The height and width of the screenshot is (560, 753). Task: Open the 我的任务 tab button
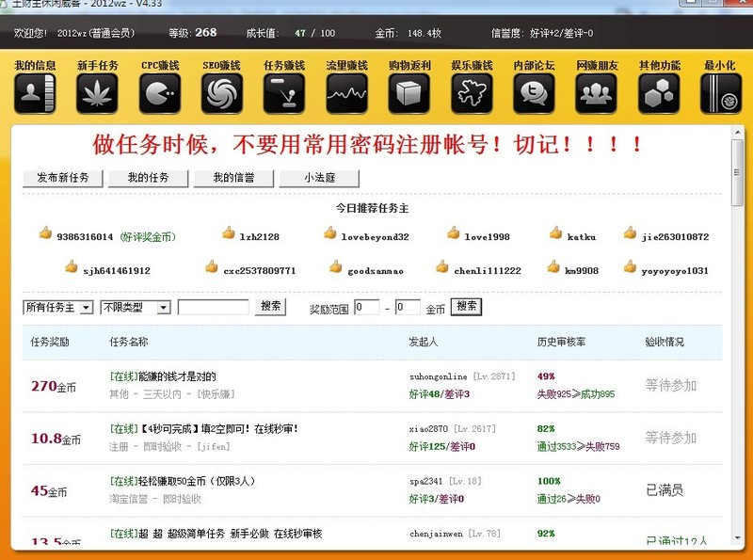click(149, 178)
